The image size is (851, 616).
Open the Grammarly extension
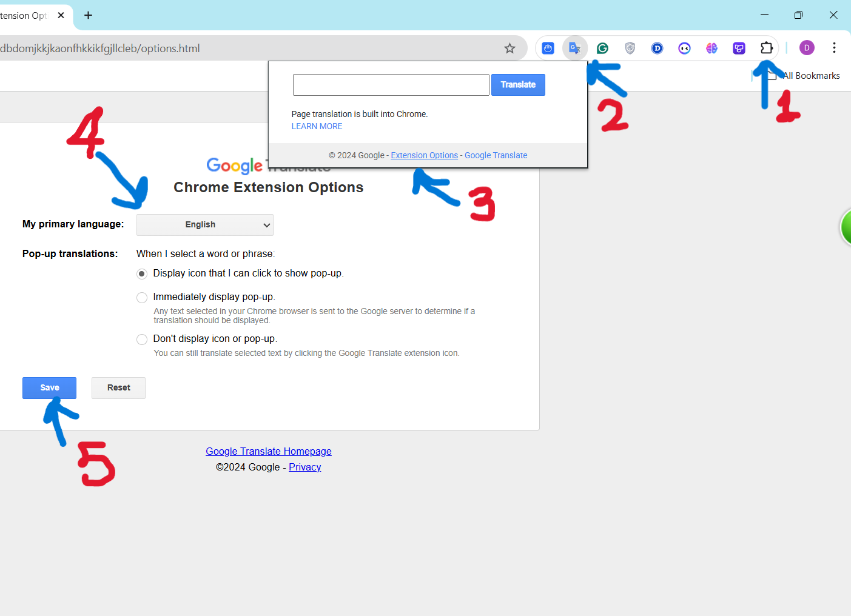[602, 48]
